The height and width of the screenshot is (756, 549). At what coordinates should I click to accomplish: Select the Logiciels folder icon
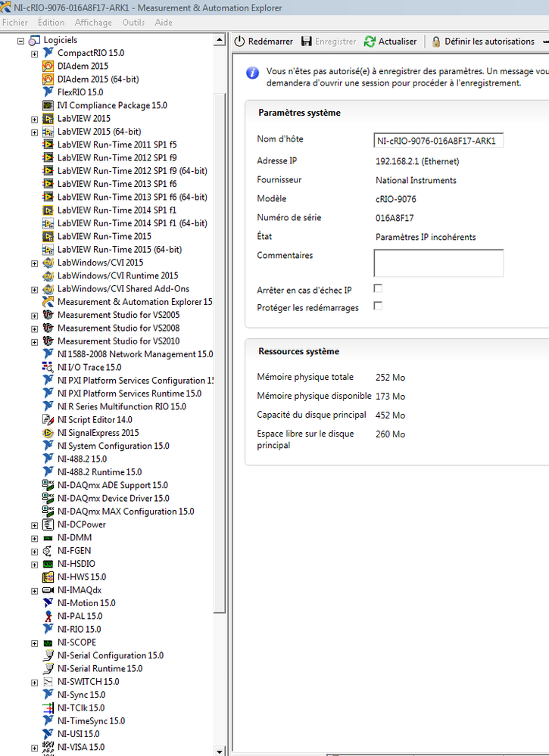pyautogui.click(x=34, y=40)
